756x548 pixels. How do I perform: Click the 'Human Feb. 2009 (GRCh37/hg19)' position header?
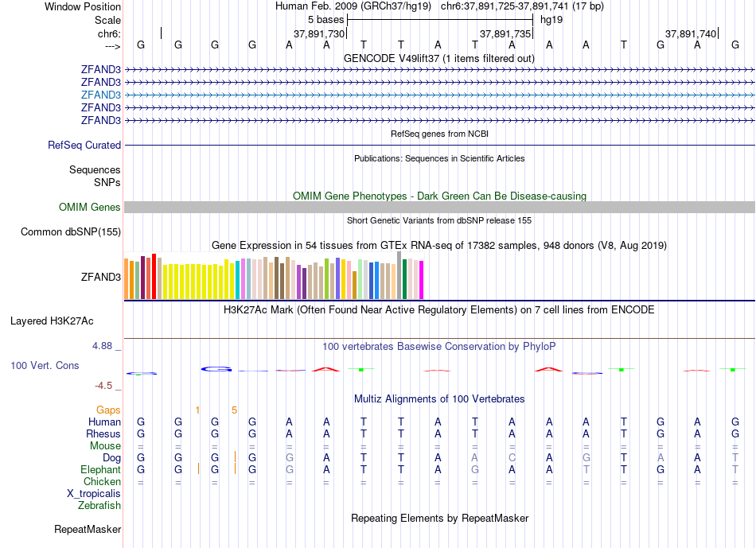click(x=353, y=6)
